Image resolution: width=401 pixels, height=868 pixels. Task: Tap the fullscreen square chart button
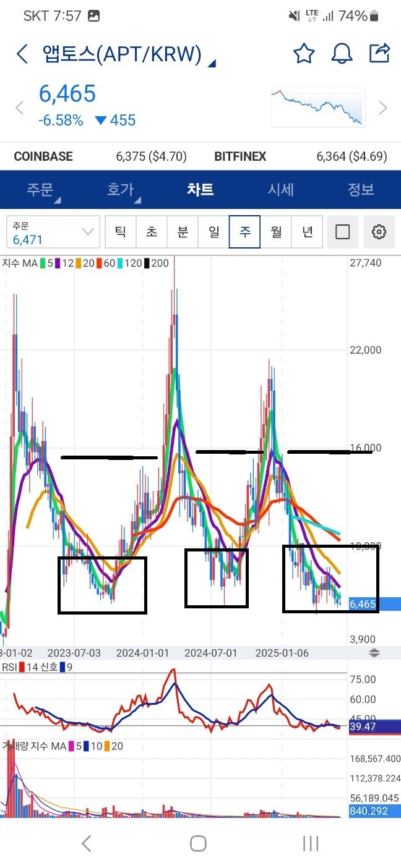tap(342, 232)
